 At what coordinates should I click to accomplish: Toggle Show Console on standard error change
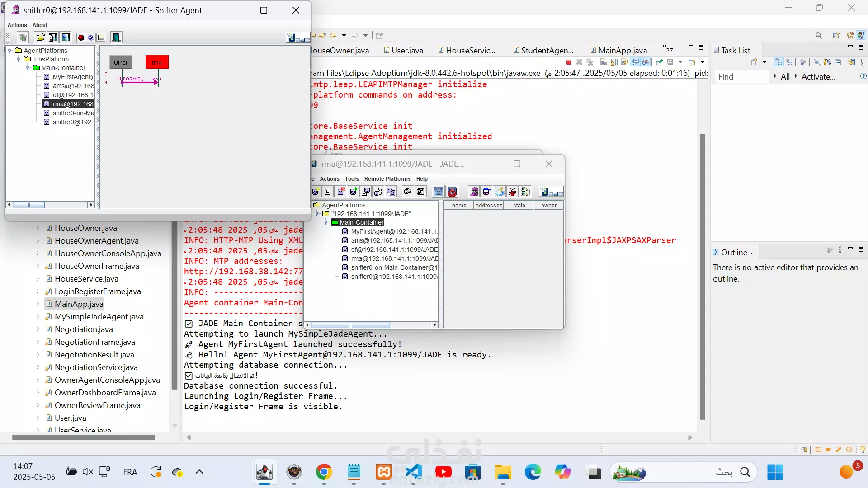tap(646, 62)
